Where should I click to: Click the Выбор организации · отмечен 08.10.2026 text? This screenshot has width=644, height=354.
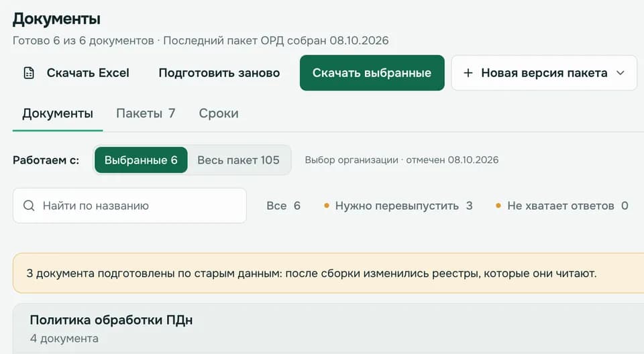[x=402, y=160]
